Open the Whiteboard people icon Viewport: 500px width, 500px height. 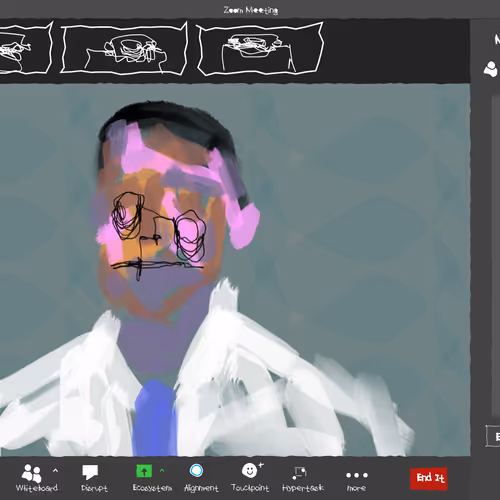(x=32, y=473)
